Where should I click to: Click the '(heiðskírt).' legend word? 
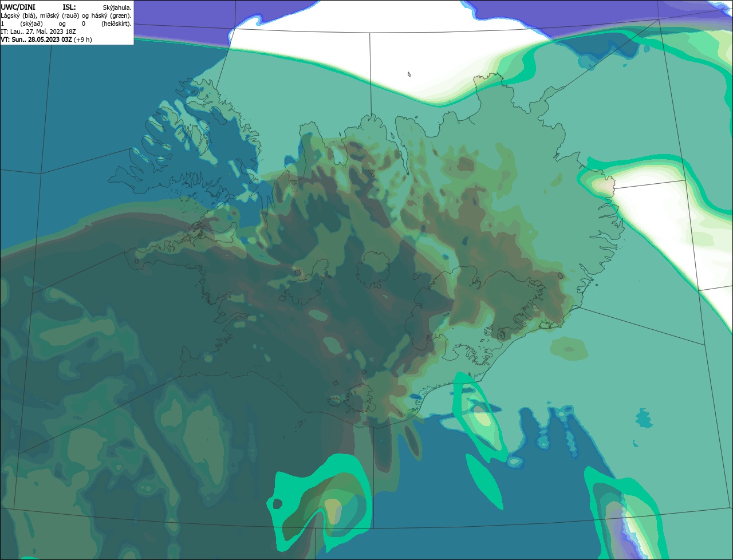pos(116,23)
